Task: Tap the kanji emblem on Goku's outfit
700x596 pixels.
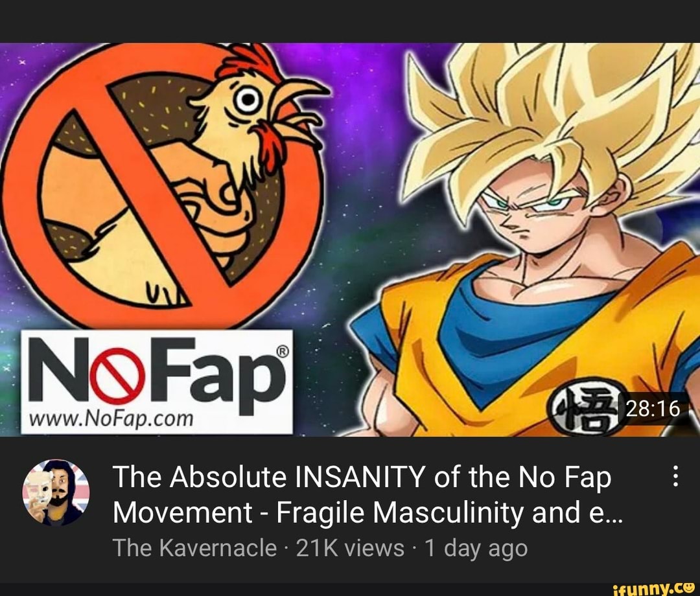Action: 587,407
